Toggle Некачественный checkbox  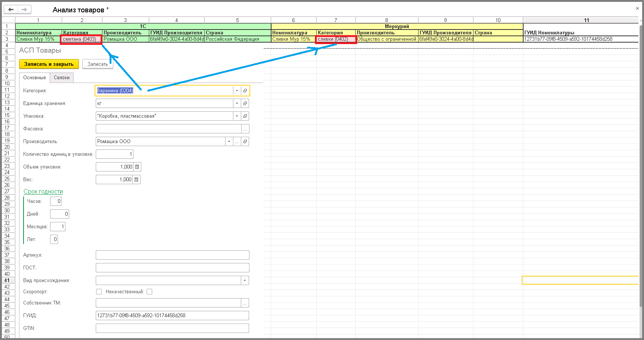point(149,292)
